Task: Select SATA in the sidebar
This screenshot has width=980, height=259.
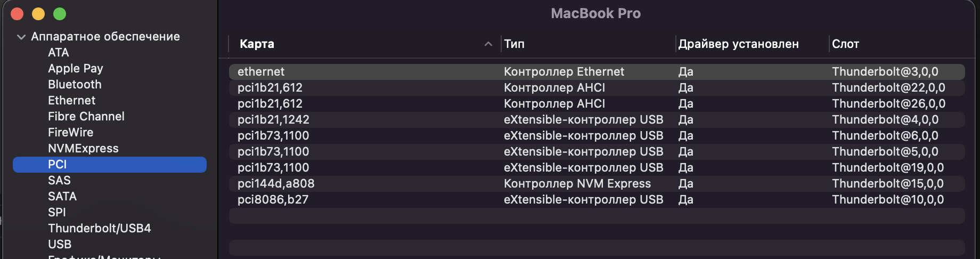Action: pos(62,197)
